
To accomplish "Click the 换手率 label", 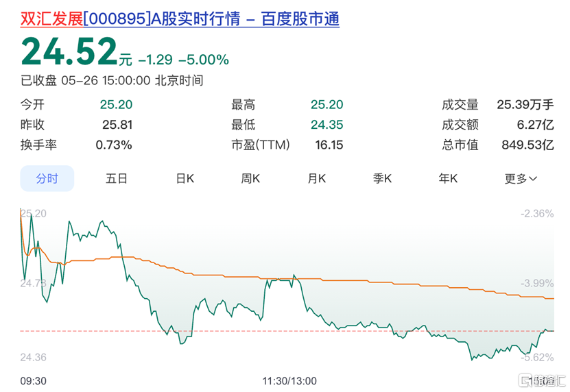I will [38, 145].
